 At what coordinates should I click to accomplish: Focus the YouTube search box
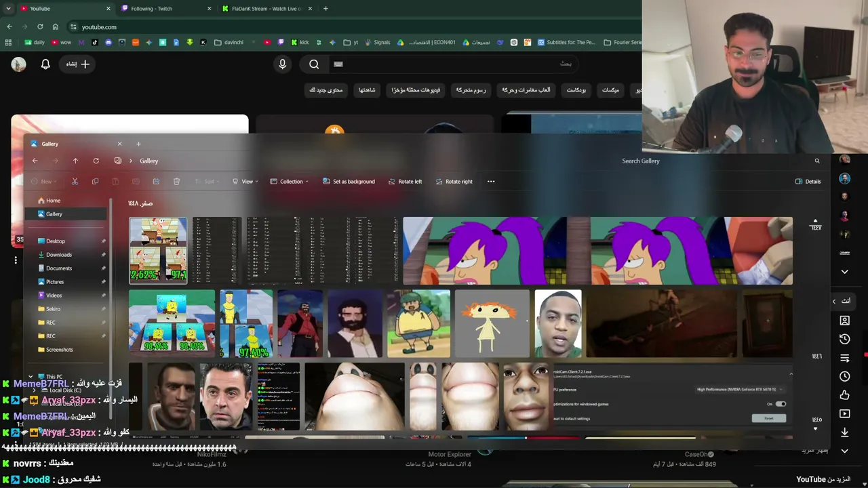click(x=454, y=64)
